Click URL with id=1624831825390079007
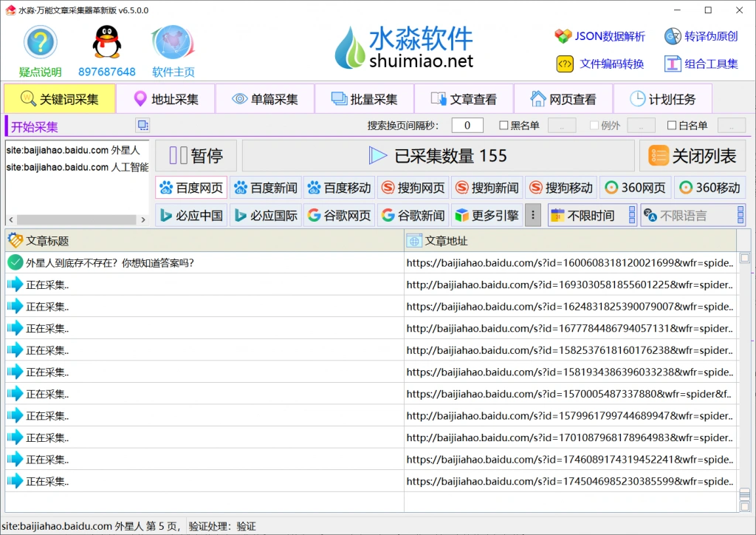Viewport: 756px width, 535px height. [569, 307]
